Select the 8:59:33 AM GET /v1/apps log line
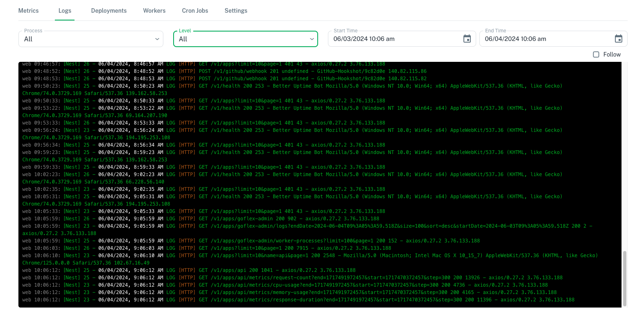Screen dimensions: 644x319 pyautogui.click(x=203, y=167)
